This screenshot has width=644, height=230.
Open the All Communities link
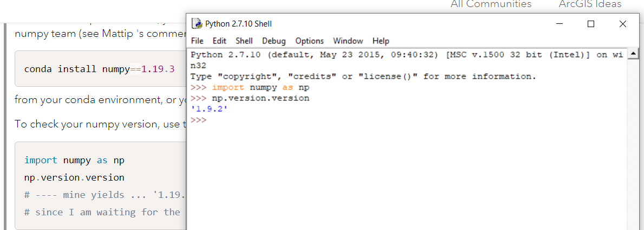coord(491,4)
